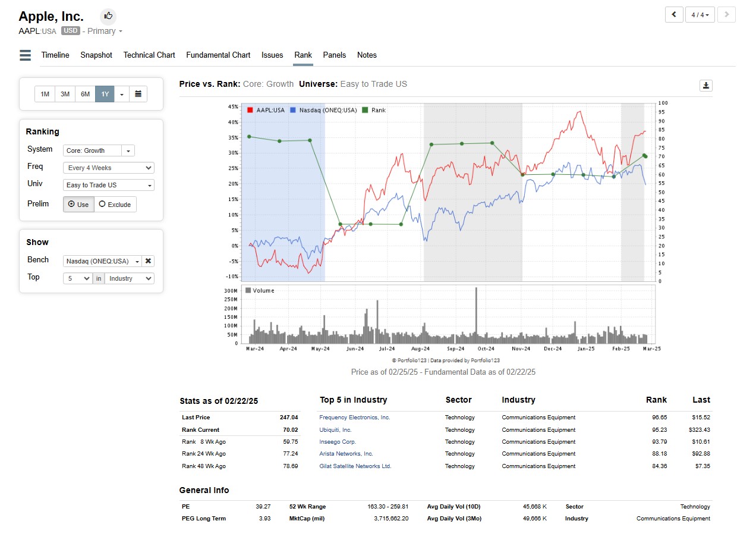Click the green Rank legend marker
The image size is (756, 546).
(365, 110)
